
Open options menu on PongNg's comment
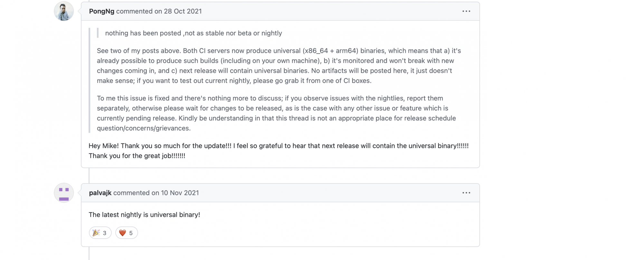(x=466, y=11)
